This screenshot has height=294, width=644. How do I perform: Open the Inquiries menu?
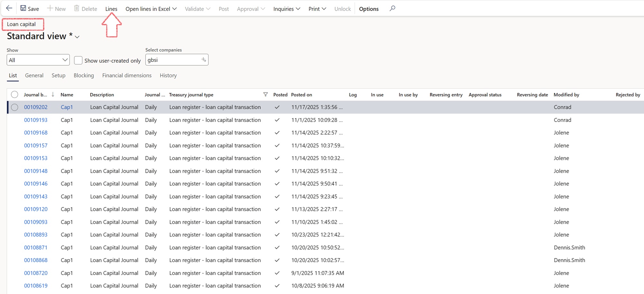286,9
